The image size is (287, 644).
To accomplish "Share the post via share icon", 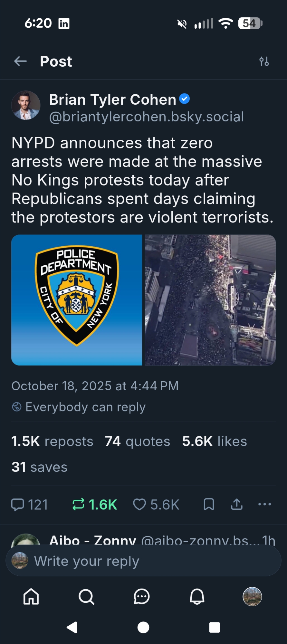I will pos(237,504).
